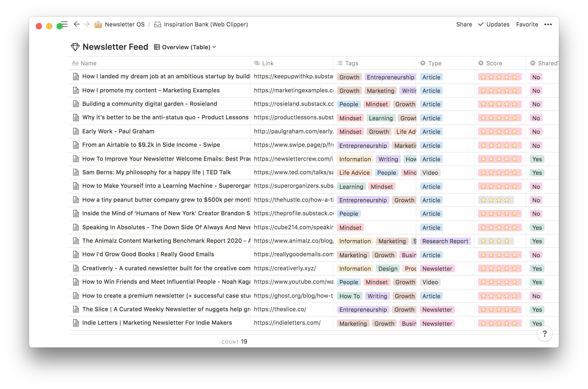Click Shared No value for Early Work row

tap(536, 132)
